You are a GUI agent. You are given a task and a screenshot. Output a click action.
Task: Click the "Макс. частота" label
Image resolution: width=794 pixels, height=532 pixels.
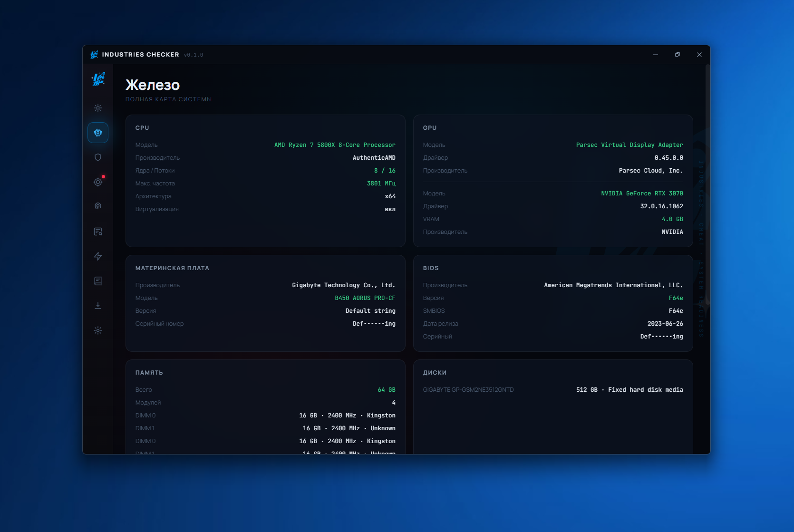tap(155, 184)
